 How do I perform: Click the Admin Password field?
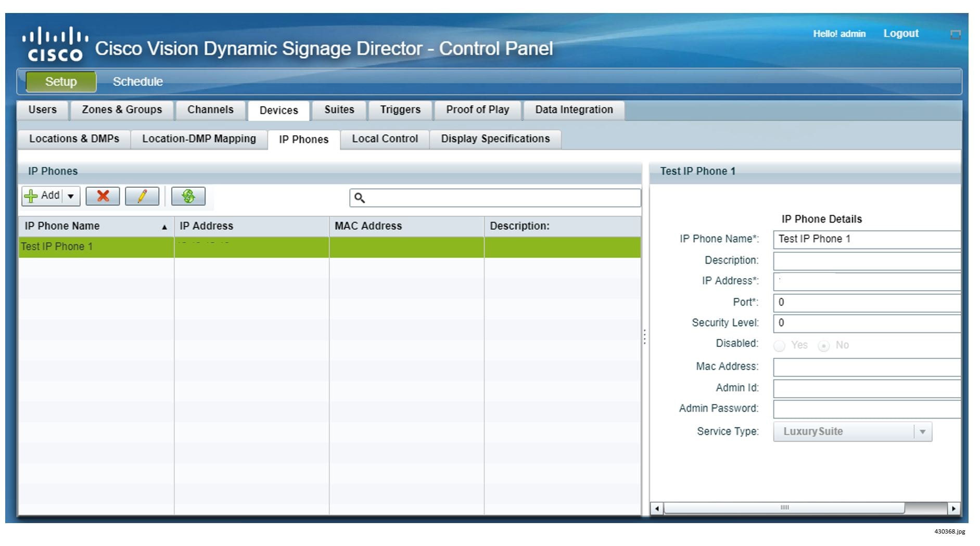(867, 409)
